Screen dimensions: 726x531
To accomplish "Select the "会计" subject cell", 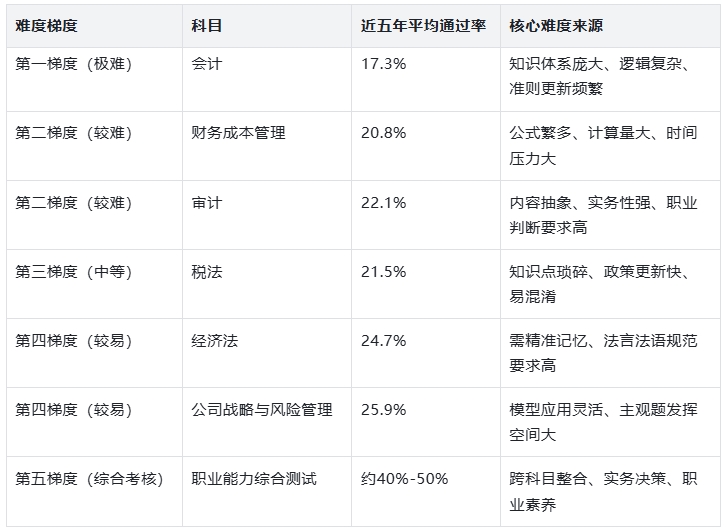I will (x=206, y=64).
